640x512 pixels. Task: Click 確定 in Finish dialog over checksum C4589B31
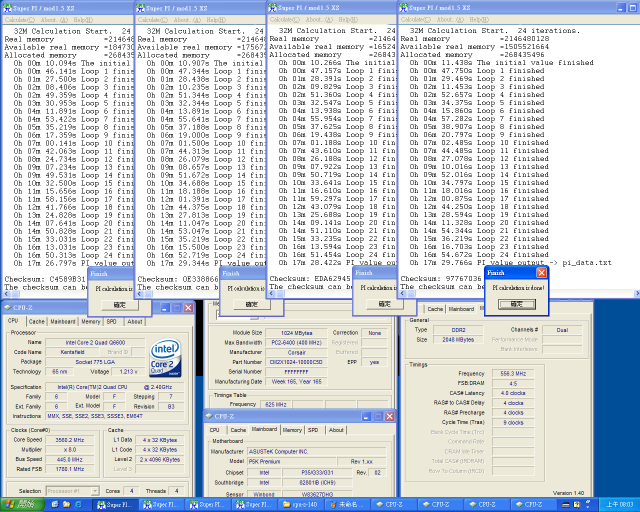(120, 305)
